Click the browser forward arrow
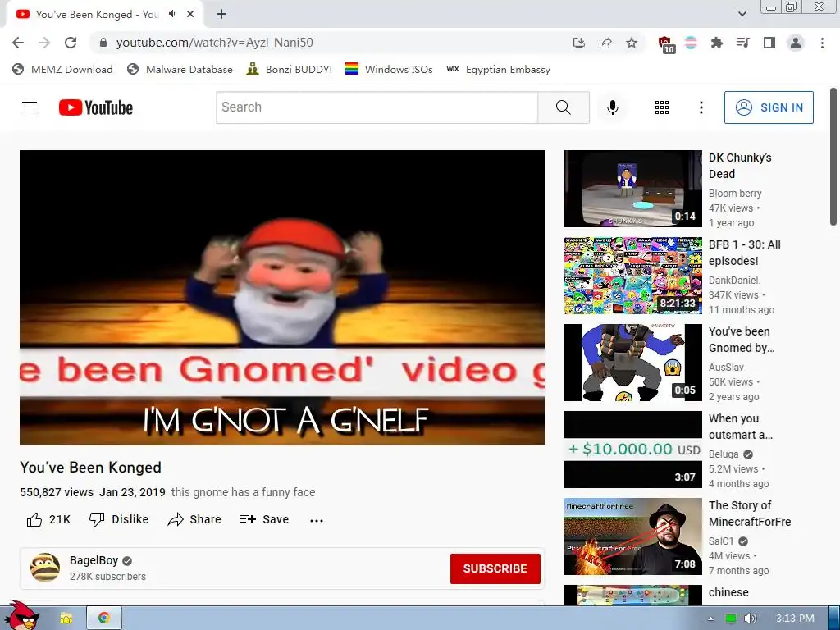The height and width of the screenshot is (630, 840). tap(44, 43)
